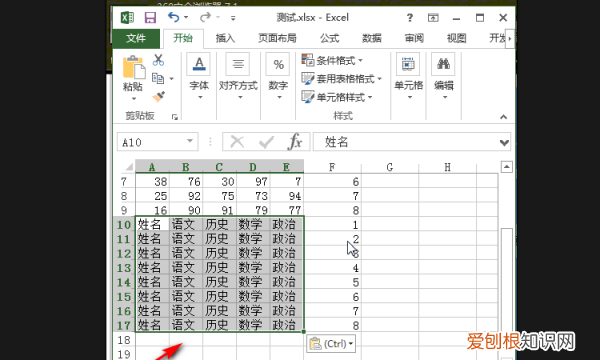Open Excel help question mark

(x=410, y=18)
